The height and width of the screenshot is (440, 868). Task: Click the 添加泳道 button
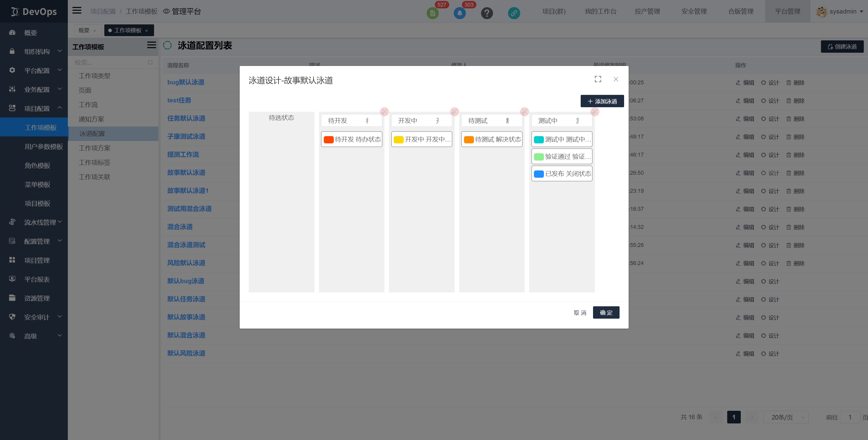coord(602,101)
